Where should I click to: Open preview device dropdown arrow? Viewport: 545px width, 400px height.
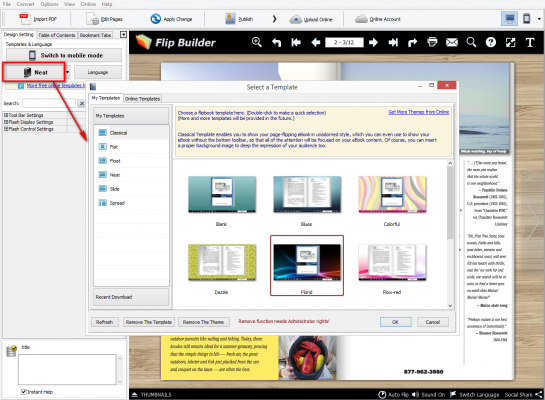tap(539, 19)
